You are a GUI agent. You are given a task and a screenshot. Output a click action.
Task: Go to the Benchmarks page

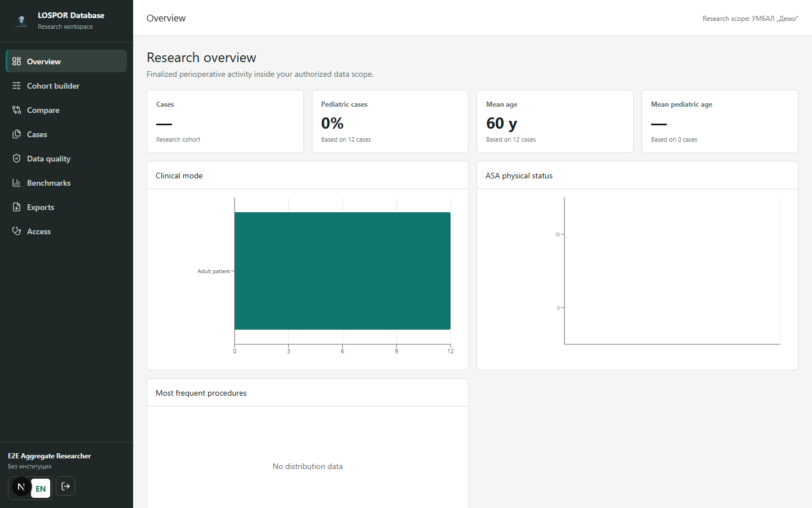[x=66, y=183]
